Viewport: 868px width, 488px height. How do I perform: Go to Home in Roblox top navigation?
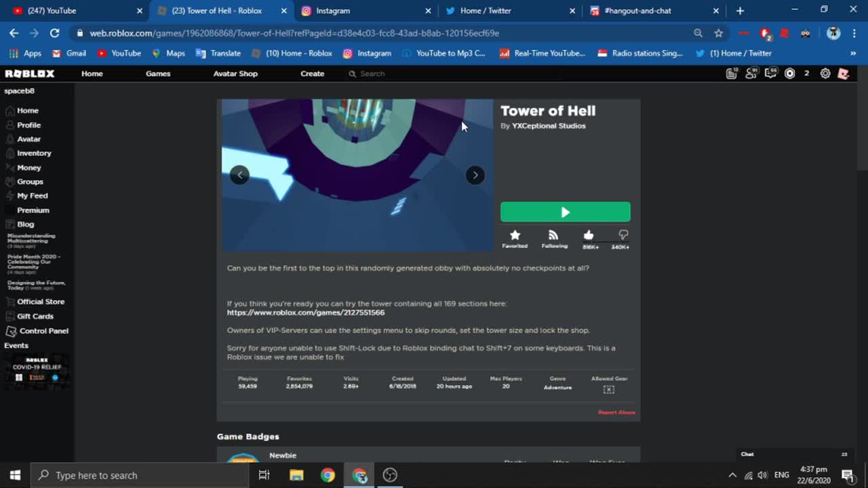92,74
